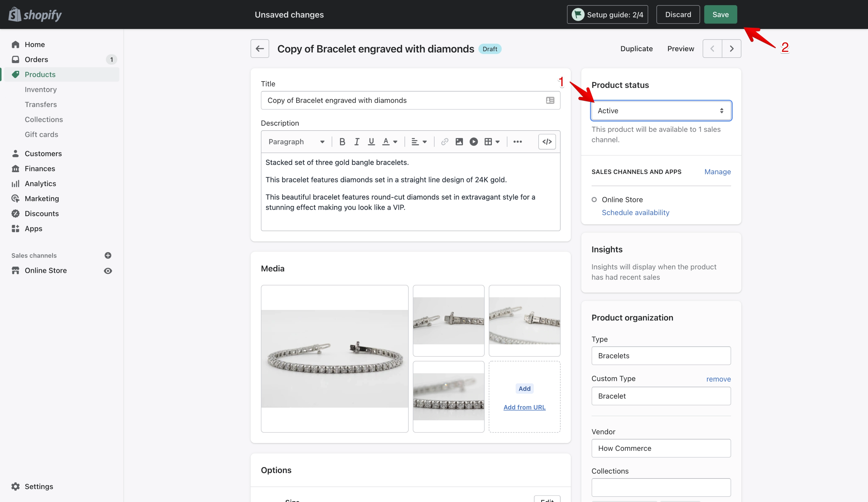The width and height of the screenshot is (868, 502).
Task: Insert video in description editor
Action: (473, 142)
